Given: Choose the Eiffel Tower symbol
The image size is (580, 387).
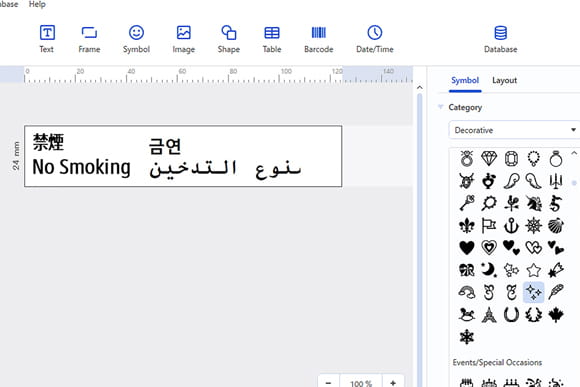Looking at the screenshot, I should coord(489,315).
